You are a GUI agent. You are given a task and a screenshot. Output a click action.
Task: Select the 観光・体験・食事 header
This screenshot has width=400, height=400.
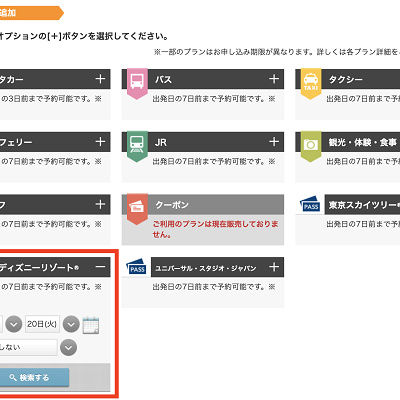(x=348, y=142)
